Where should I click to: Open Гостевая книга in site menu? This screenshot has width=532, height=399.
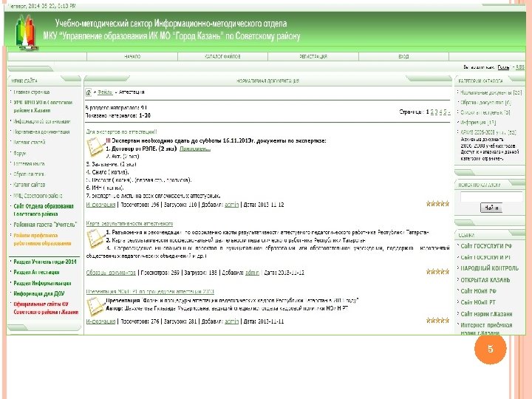click(29, 163)
